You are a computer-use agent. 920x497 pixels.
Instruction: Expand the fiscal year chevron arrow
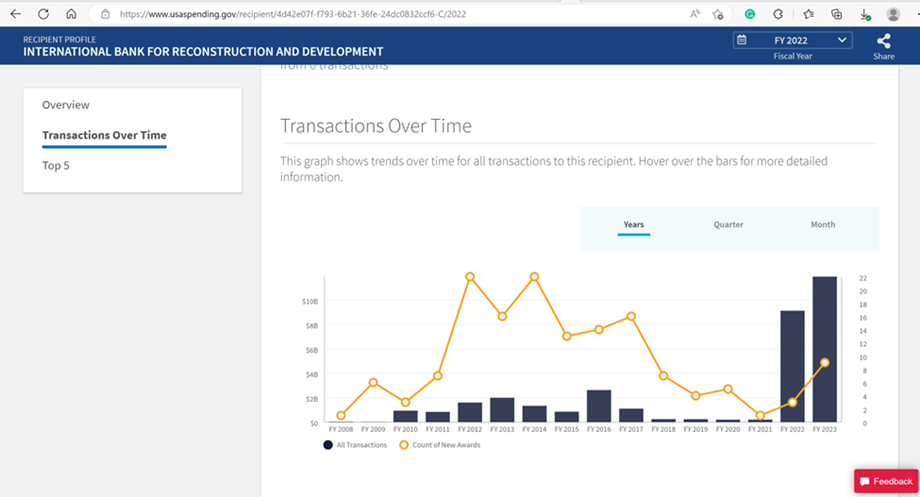[842, 40]
